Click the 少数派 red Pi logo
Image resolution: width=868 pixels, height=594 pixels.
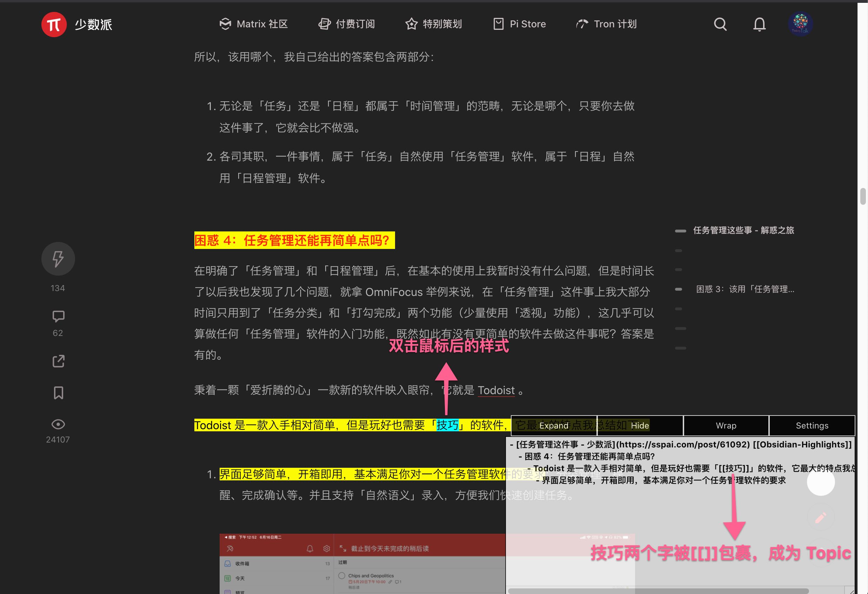(x=54, y=24)
